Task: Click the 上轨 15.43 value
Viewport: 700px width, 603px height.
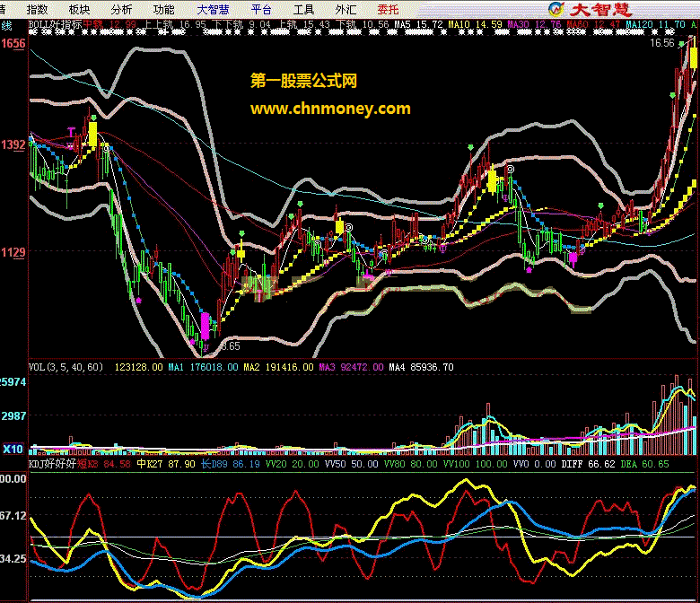Action: coord(302,24)
